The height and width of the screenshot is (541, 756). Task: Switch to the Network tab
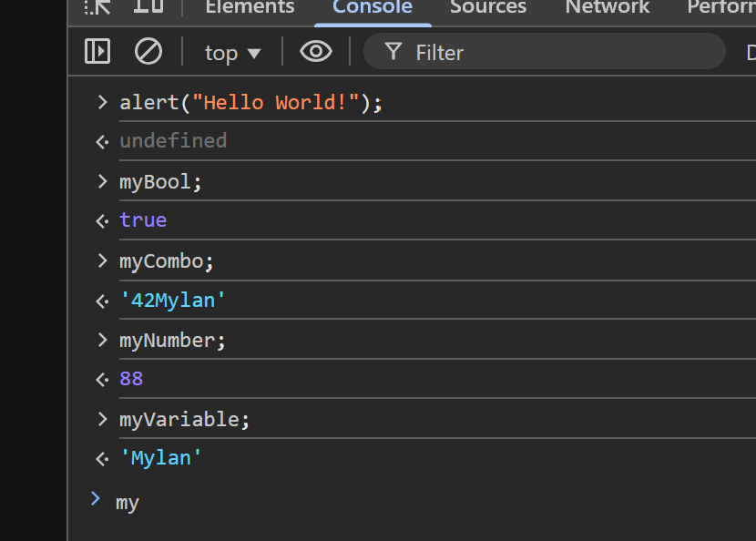[607, 9]
